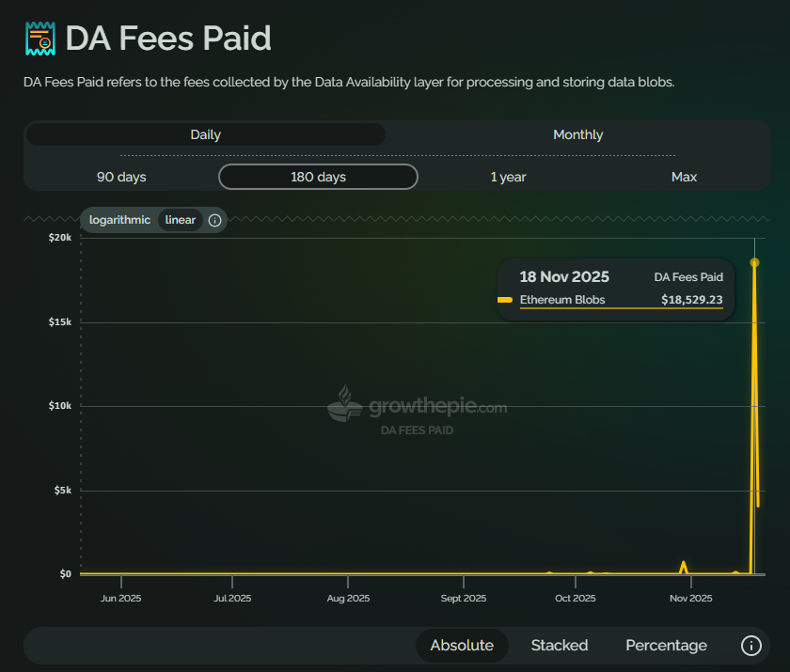Viewport: 790px width, 672px height.
Task: Show the Max time range
Action: 684,177
